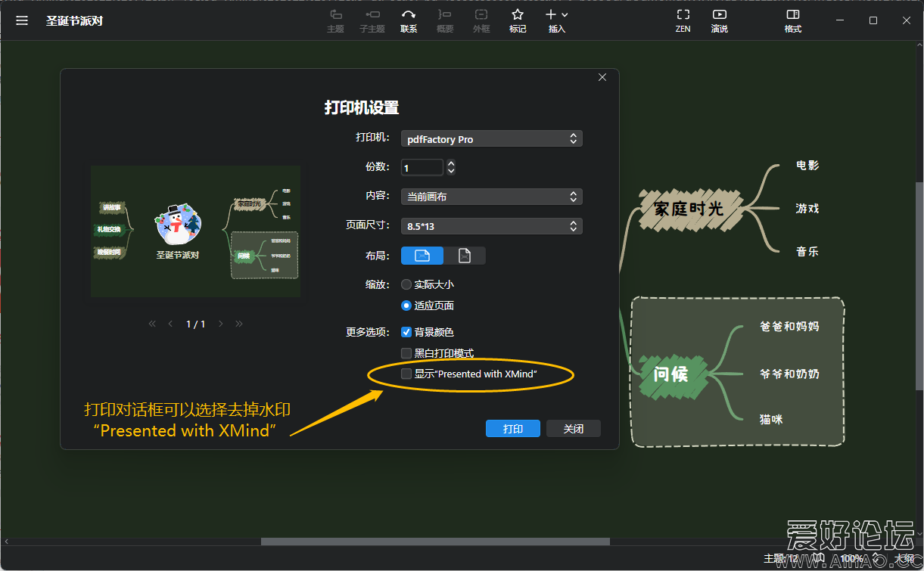Click the vertical scrollbar thumb
This screenshot has height=571, width=924.
click(919, 287)
